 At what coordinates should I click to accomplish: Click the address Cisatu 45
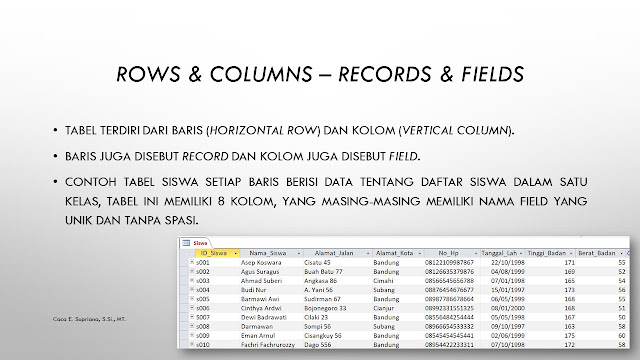click(317, 262)
